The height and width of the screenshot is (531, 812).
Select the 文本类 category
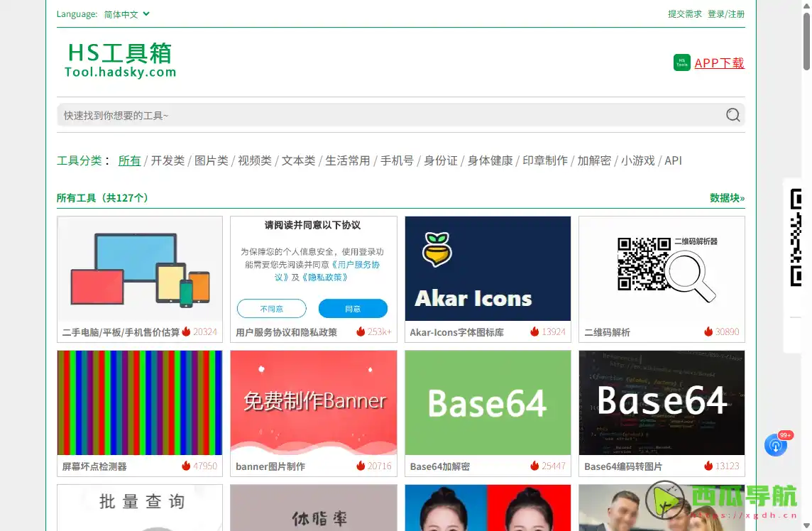[x=298, y=160]
